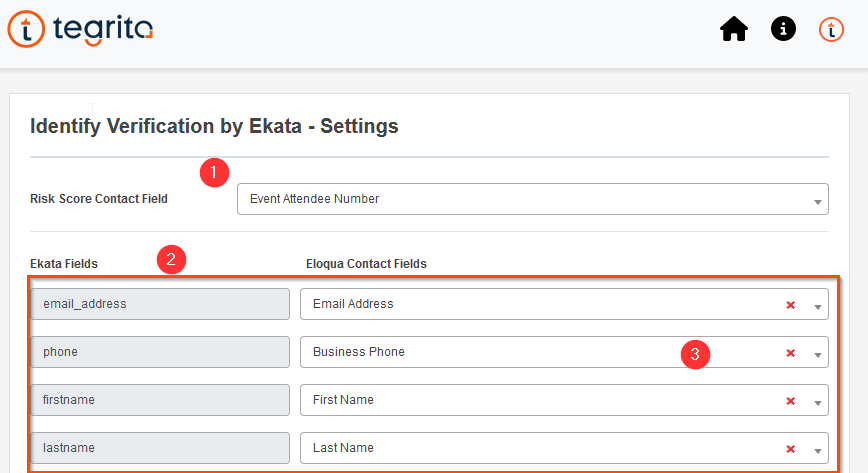This screenshot has height=473, width=868.
Task: Expand the Last Name dropdown arrow
Action: 818,450
